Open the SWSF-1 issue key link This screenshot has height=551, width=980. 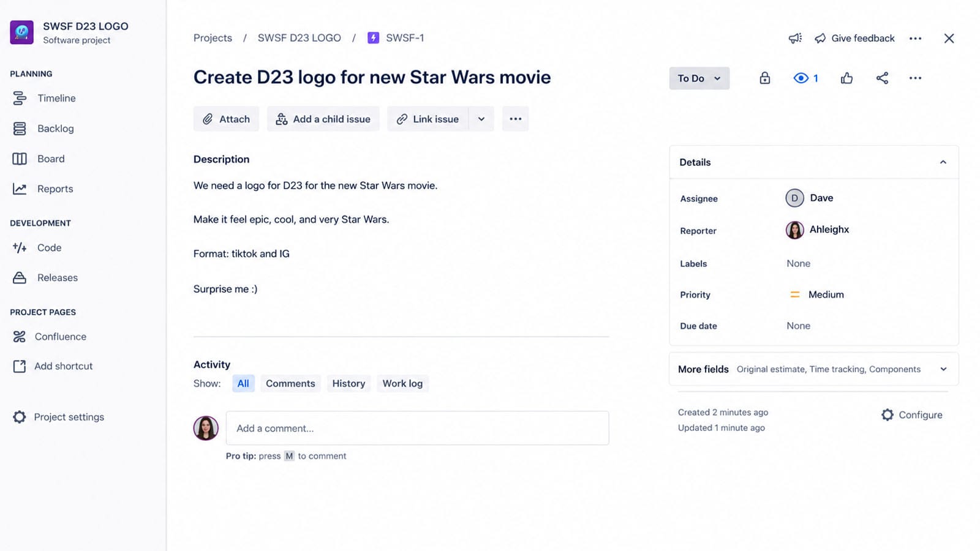pyautogui.click(x=405, y=38)
